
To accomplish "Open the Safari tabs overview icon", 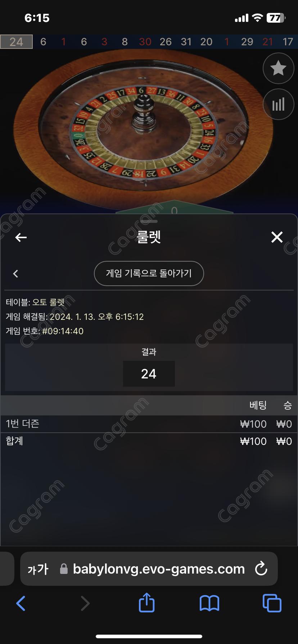I will click(272, 603).
